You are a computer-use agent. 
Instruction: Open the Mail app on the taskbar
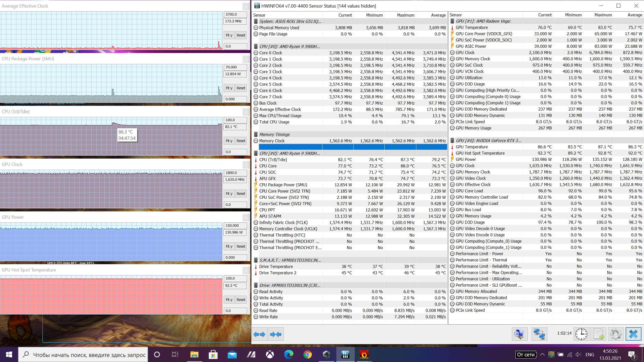point(232,355)
